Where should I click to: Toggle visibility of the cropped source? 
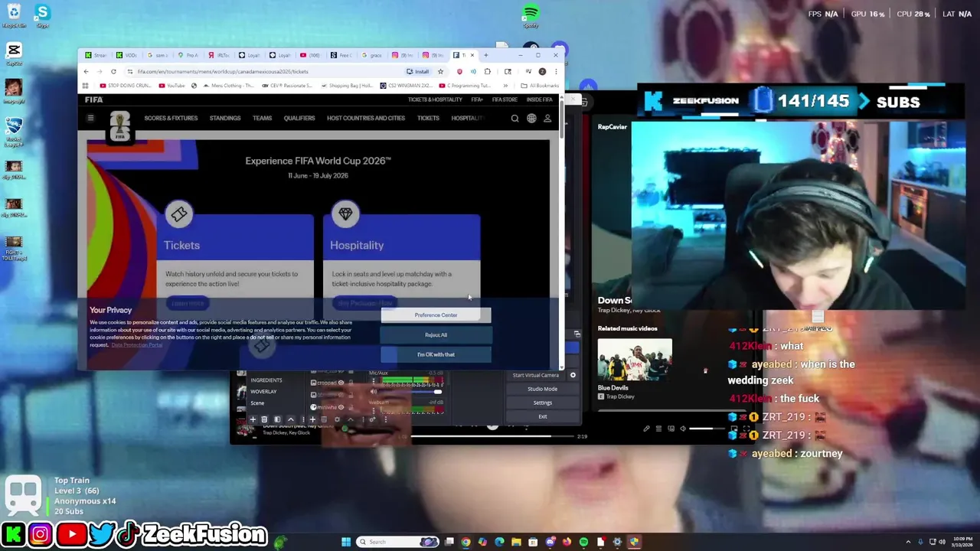click(341, 383)
